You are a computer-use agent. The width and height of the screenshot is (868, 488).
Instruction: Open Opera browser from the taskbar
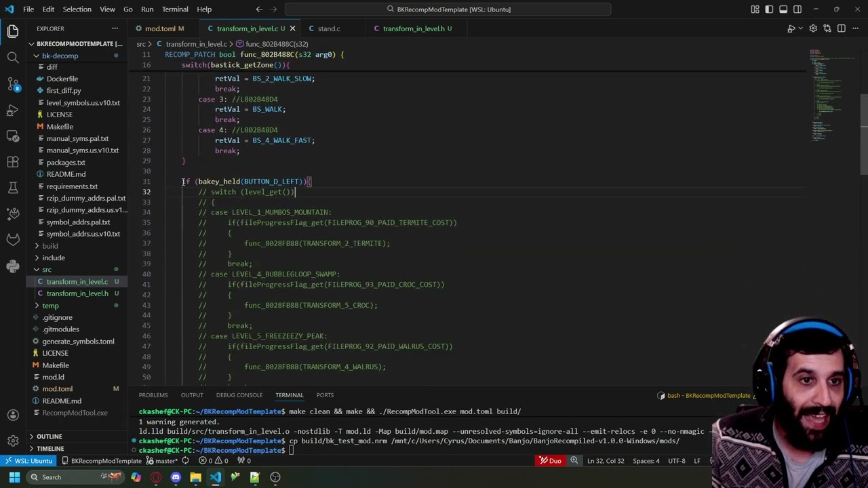tap(156, 477)
